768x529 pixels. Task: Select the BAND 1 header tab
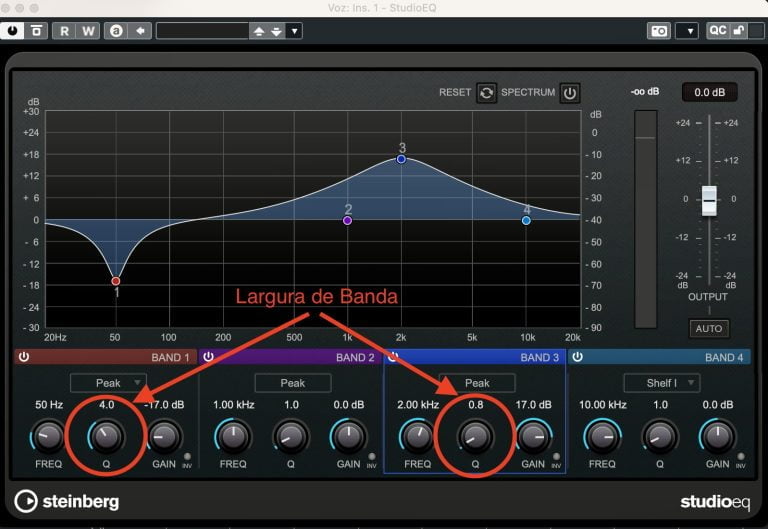(x=106, y=357)
